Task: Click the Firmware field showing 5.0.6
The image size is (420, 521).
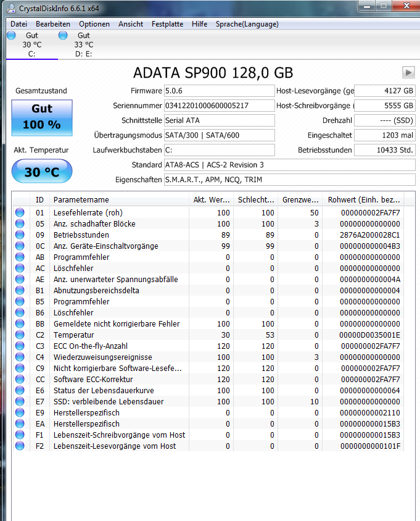Action: point(220,91)
